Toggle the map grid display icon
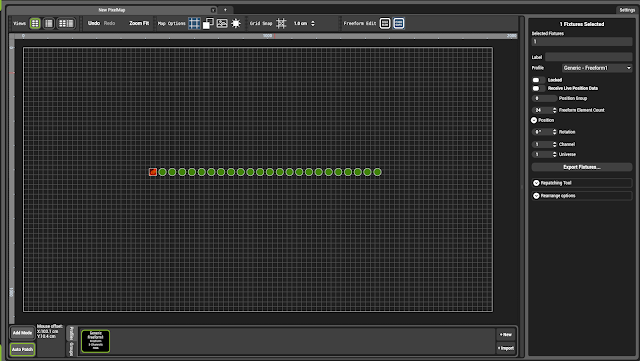640x361 pixels. (x=194, y=23)
